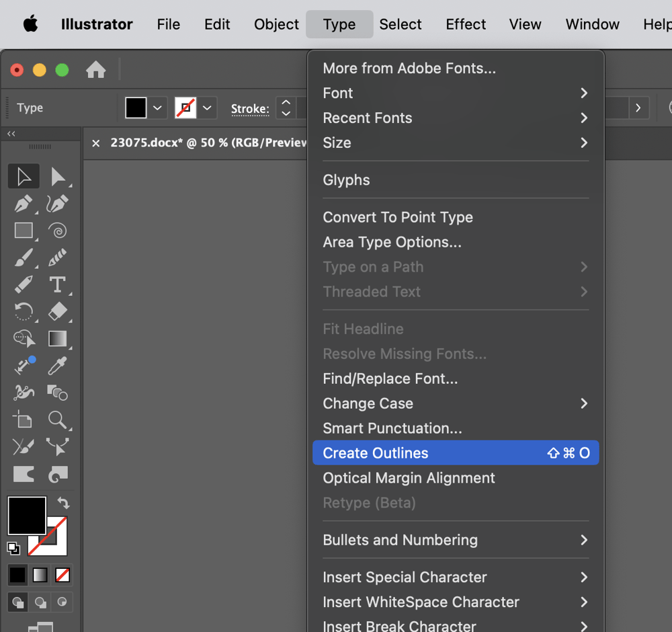This screenshot has height=632, width=672.
Task: Expand the Size submenu
Action: pyautogui.click(x=456, y=143)
